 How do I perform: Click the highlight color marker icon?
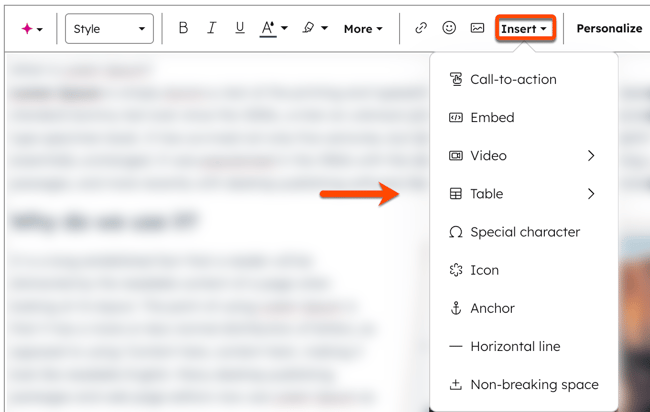tap(308, 28)
